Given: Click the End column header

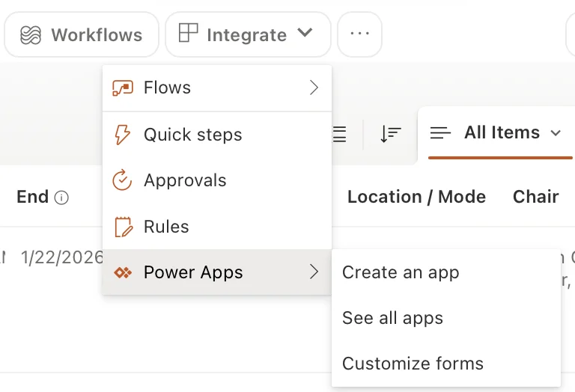Looking at the screenshot, I should point(33,197).
